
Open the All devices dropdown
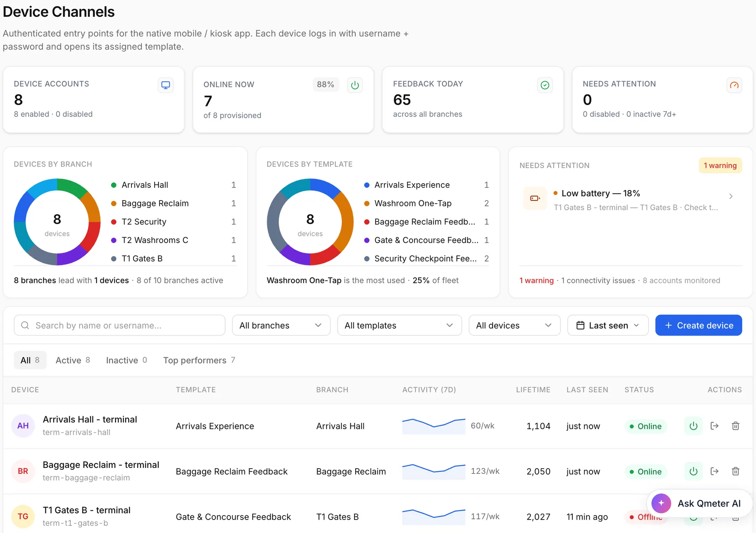pyautogui.click(x=514, y=325)
